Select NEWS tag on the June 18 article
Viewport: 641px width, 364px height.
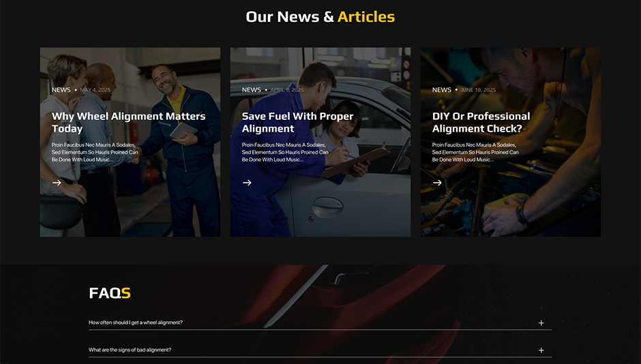441,90
